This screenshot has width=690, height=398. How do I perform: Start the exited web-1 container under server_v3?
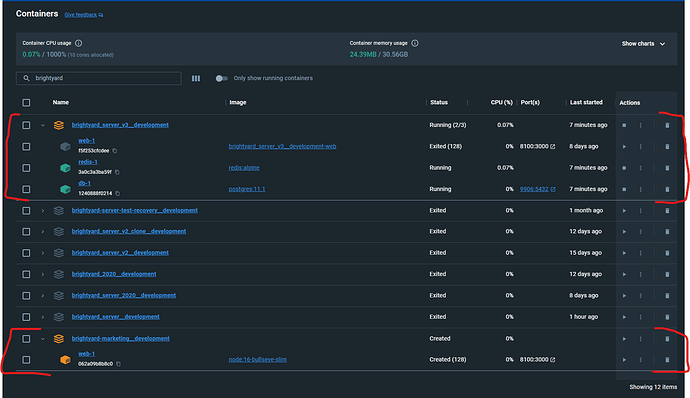coord(624,147)
